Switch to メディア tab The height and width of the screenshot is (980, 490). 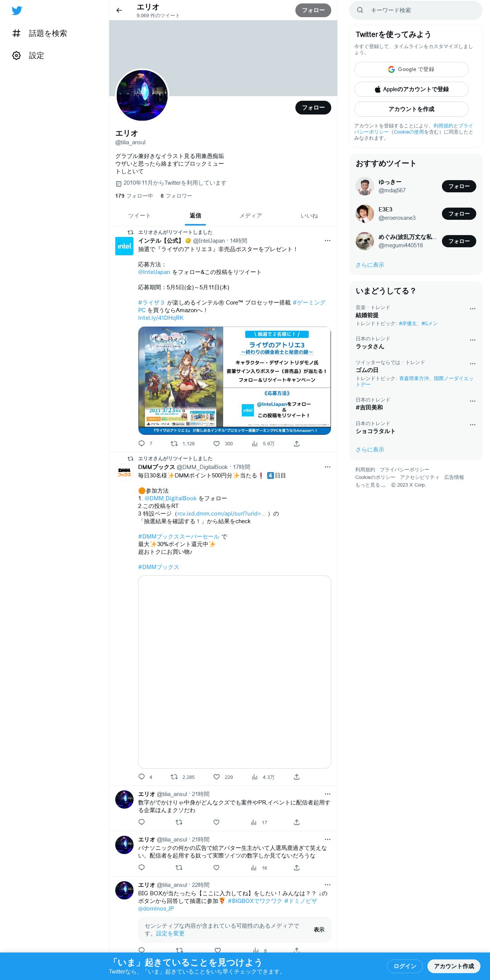point(251,216)
